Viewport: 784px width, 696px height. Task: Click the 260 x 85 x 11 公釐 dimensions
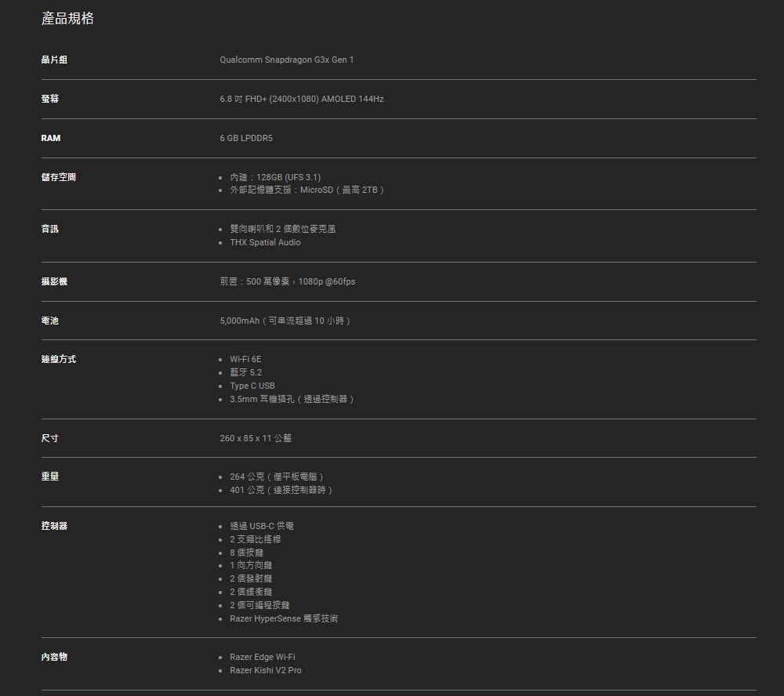point(256,438)
